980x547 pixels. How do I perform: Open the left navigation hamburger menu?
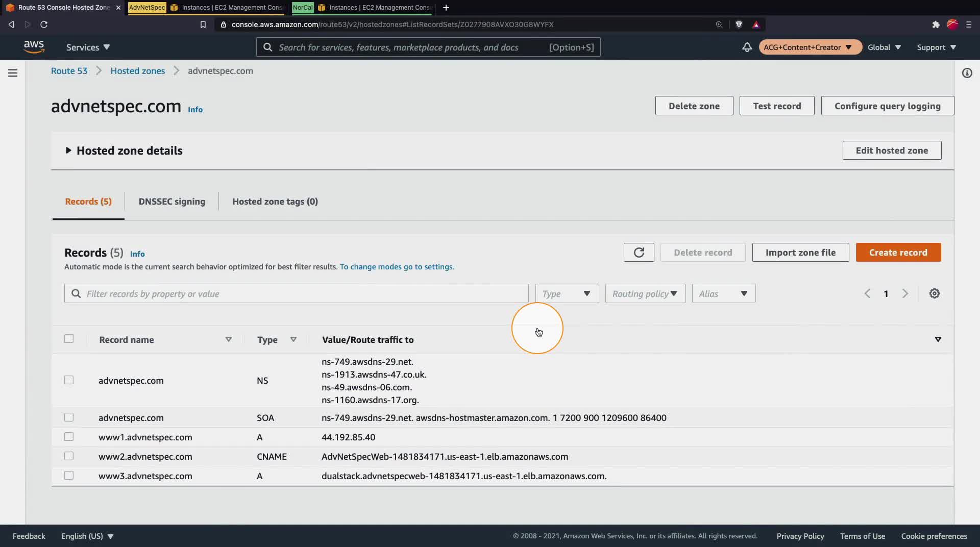(13, 73)
